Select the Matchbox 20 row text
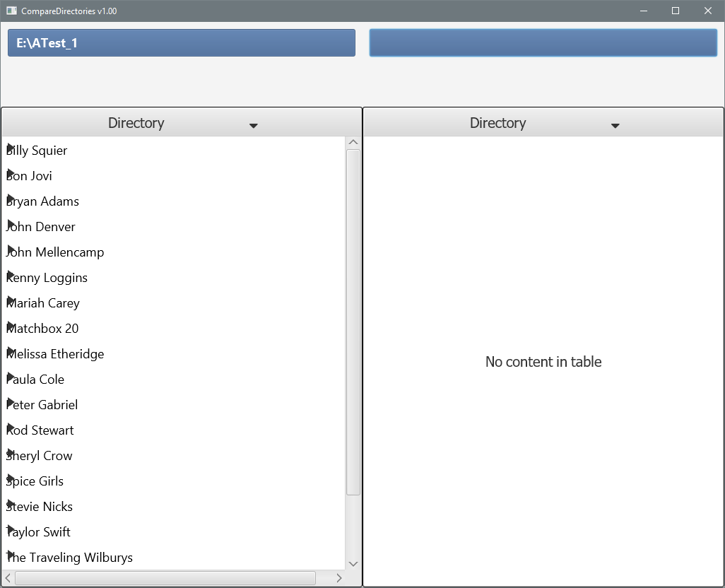Image resolution: width=725 pixels, height=588 pixels. [x=42, y=329]
